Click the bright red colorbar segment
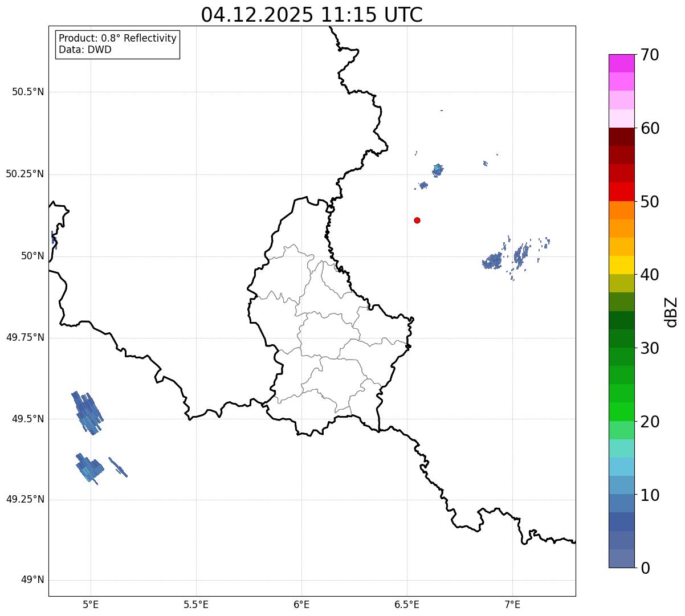 pyautogui.click(x=621, y=192)
